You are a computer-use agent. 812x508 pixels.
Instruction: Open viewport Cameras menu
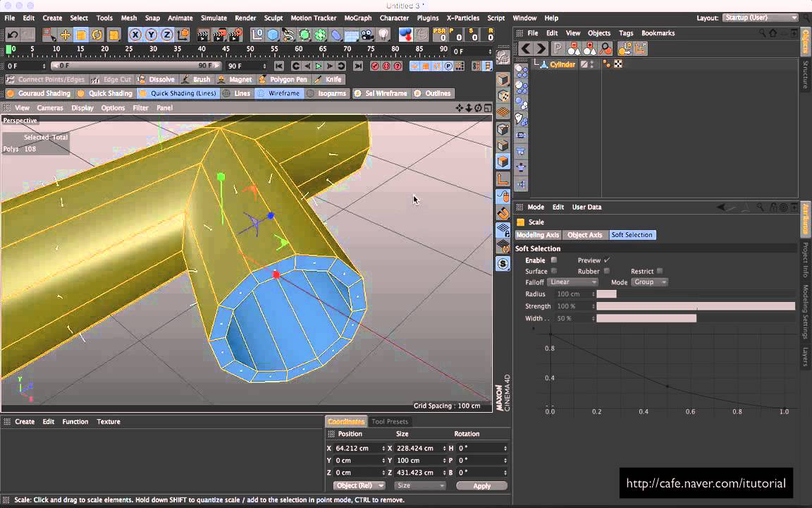50,108
